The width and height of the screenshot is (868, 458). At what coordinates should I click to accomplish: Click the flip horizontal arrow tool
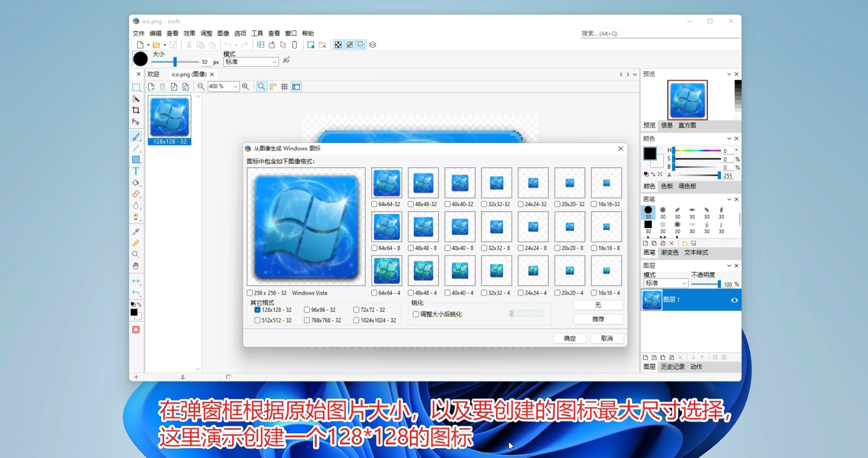pos(136,281)
